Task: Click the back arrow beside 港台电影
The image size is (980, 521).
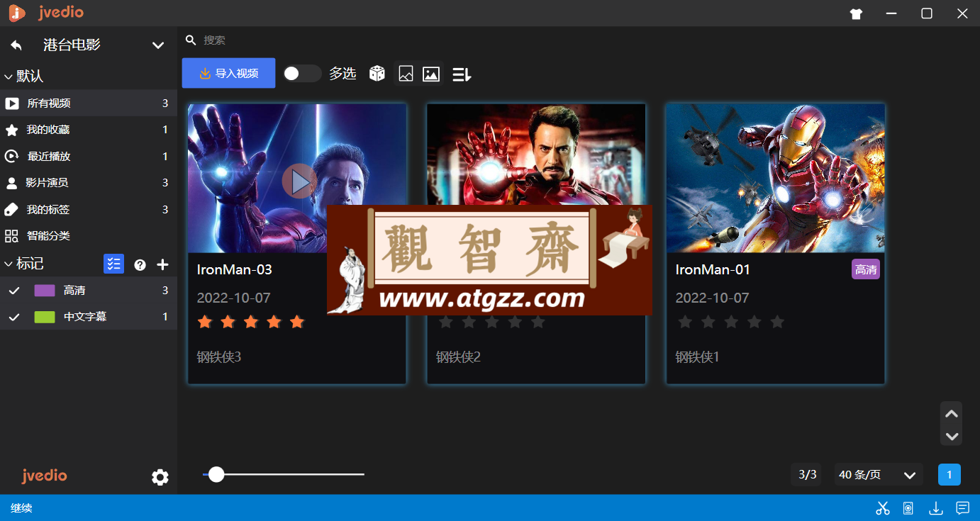Action: tap(16, 45)
